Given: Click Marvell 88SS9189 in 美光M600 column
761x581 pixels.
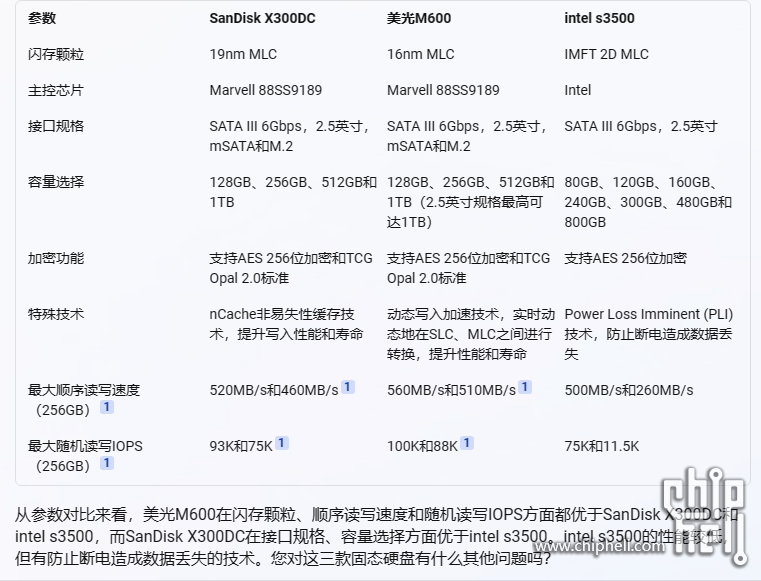Looking at the screenshot, I should pyautogui.click(x=443, y=90).
